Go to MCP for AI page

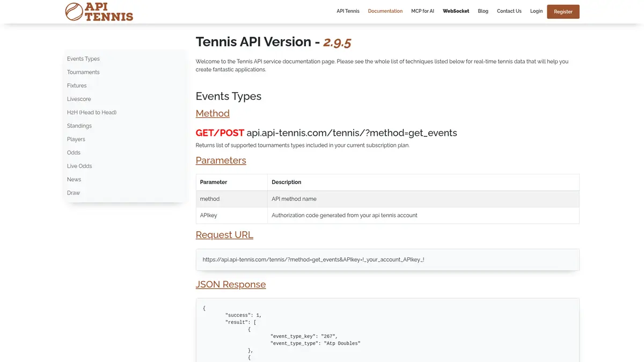point(422,11)
